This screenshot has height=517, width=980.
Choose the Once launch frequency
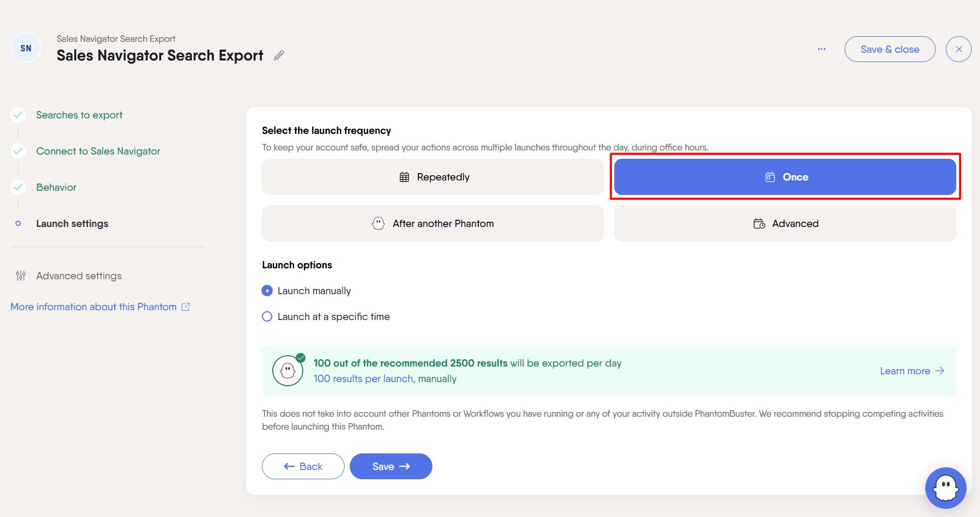point(785,177)
